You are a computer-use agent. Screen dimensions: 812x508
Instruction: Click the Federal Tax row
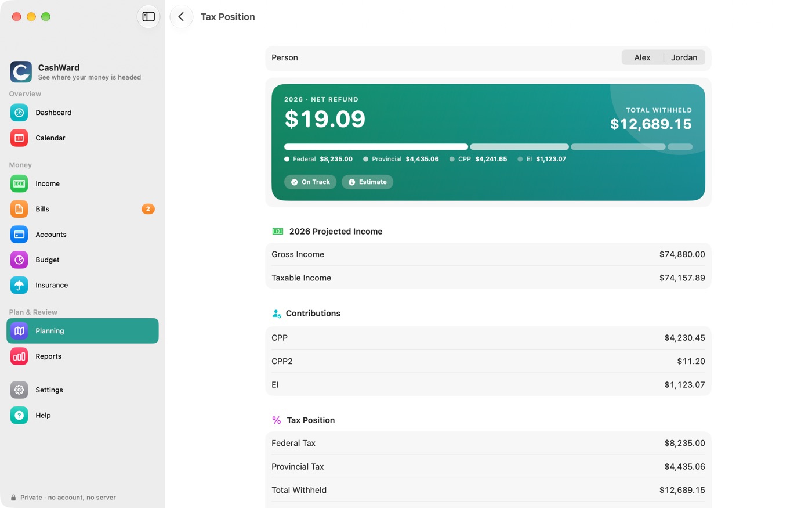[x=488, y=444]
